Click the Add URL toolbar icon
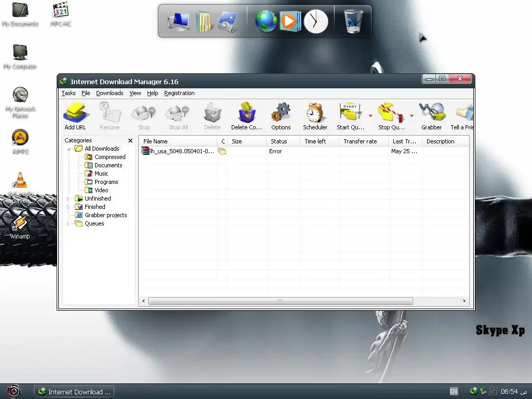Viewport: 532px width, 399px height. (x=75, y=116)
